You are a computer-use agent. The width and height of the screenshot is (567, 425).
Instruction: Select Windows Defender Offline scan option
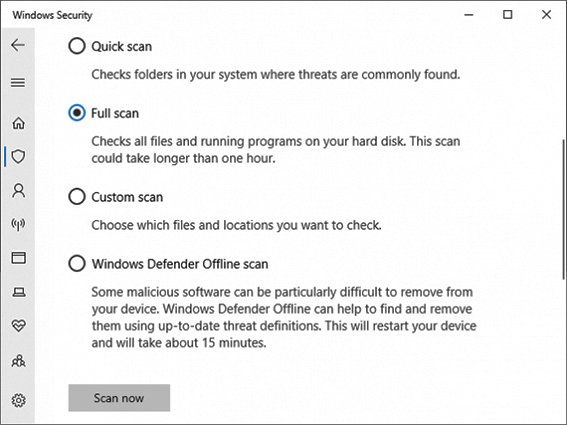[77, 264]
